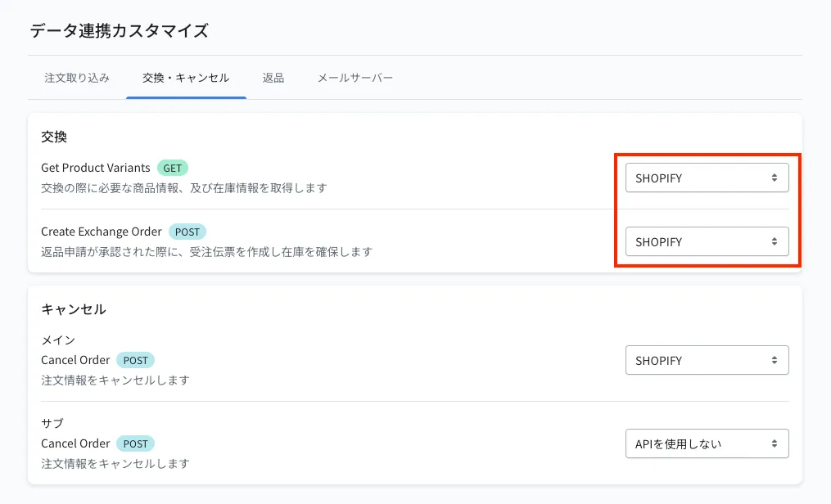The image size is (831, 504).
Task: Click the Get Product Variants label
Action: point(96,168)
